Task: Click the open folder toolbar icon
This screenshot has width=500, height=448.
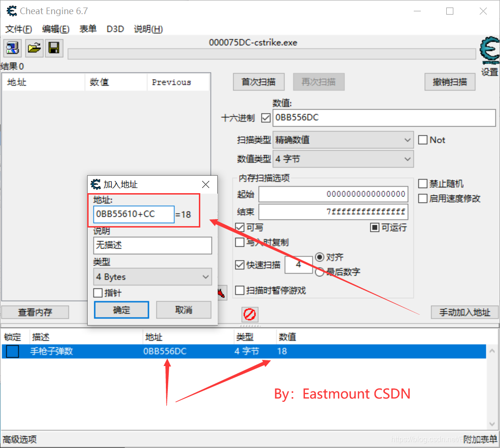Action: click(34, 49)
